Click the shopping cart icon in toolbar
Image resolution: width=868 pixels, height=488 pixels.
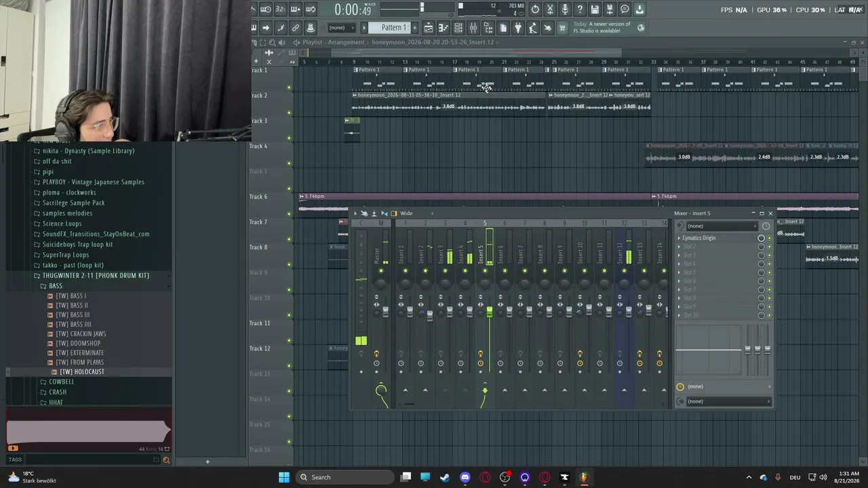click(562, 28)
